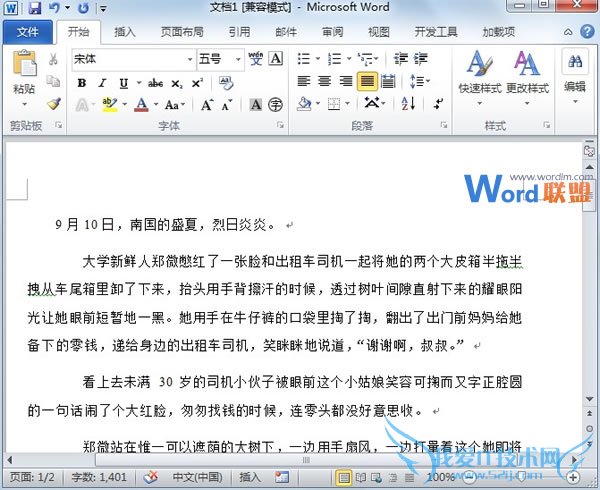
Task: Switch to Print Layout view
Action: 344,477
